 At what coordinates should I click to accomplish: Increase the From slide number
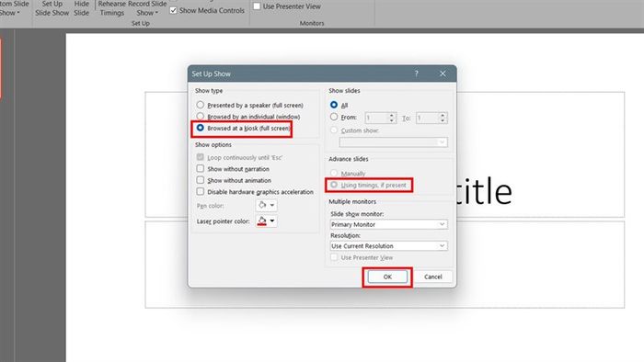pyautogui.click(x=392, y=115)
